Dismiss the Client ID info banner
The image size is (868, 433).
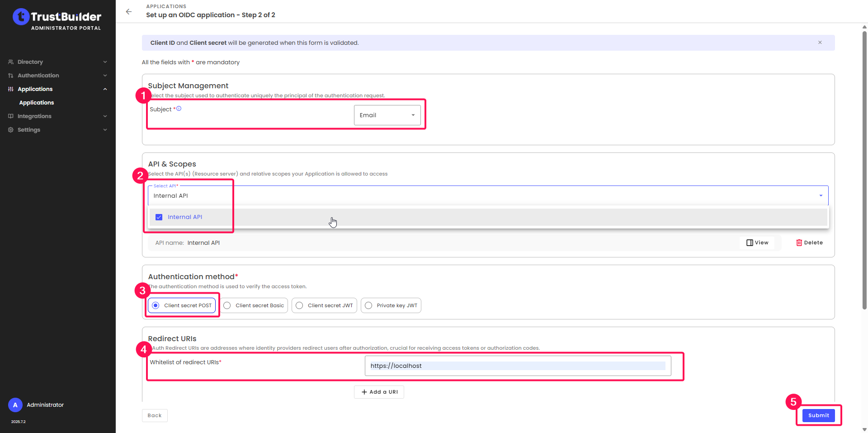(x=820, y=43)
